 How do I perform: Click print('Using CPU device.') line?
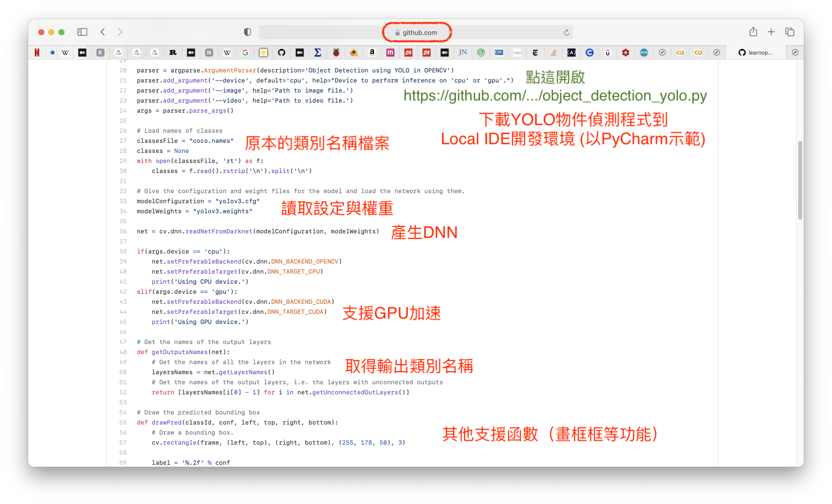(200, 282)
